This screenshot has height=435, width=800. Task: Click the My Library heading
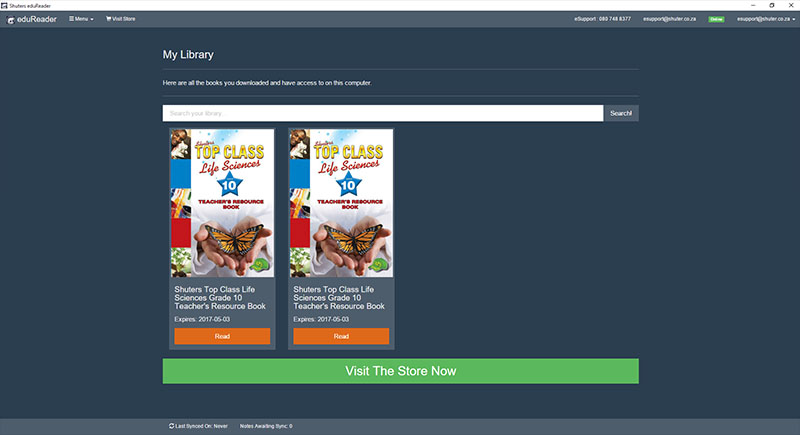point(188,55)
